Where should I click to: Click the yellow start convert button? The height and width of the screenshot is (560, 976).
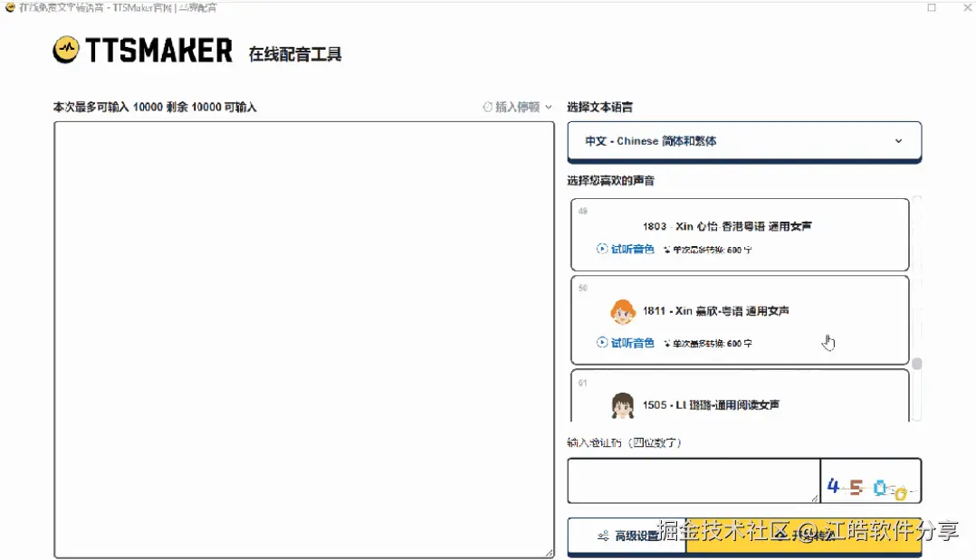[x=803, y=536]
